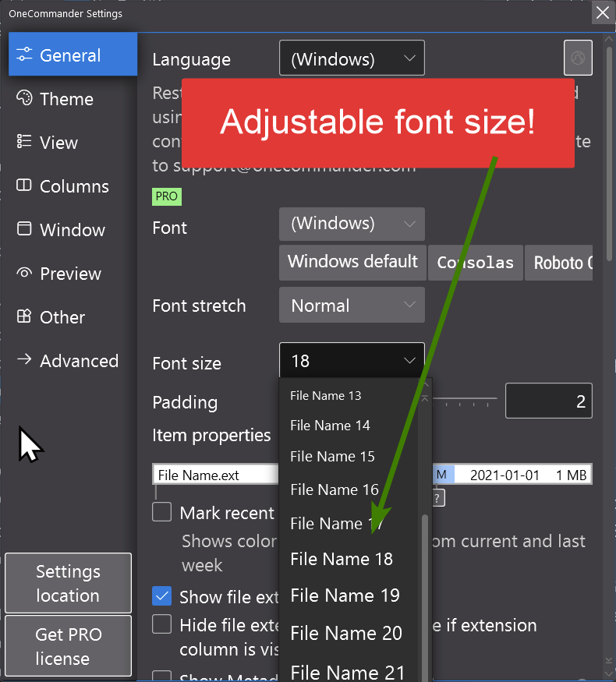Select File Name 19 from the list

(345, 595)
